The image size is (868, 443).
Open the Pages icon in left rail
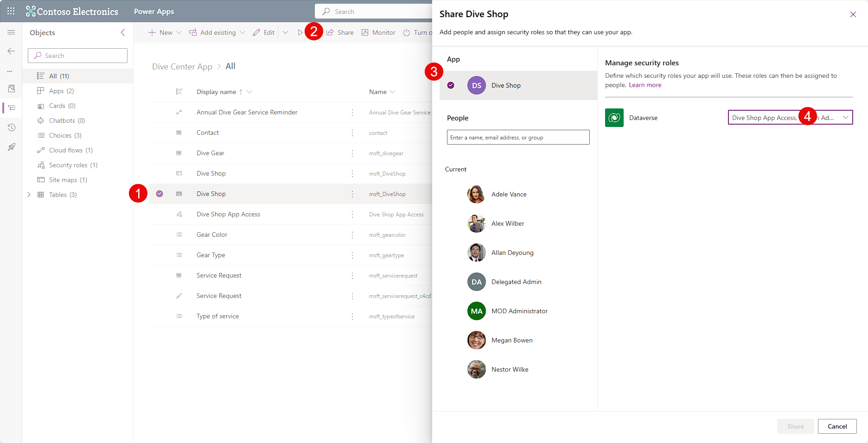[12, 89]
